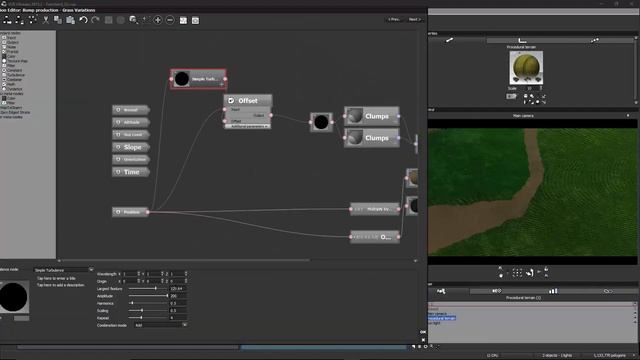Switch to the Animation tab in object properties
Screen dimensions: 640x360
click(x=595, y=40)
